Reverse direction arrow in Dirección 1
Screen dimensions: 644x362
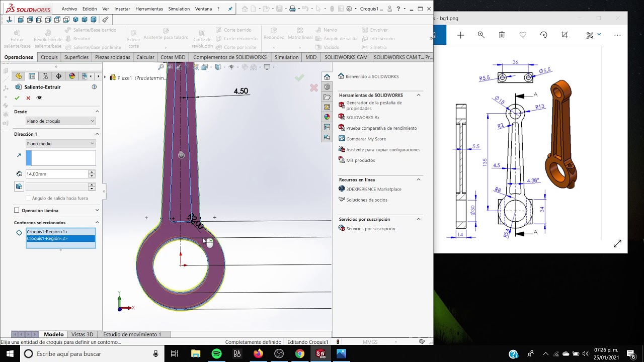click(x=19, y=155)
